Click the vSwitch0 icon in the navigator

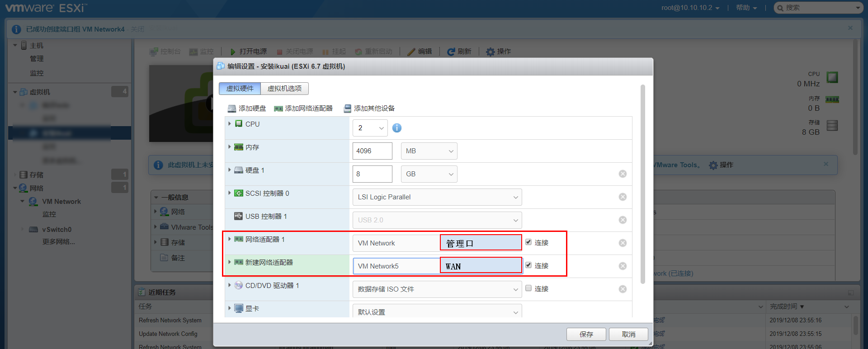pyautogui.click(x=33, y=230)
